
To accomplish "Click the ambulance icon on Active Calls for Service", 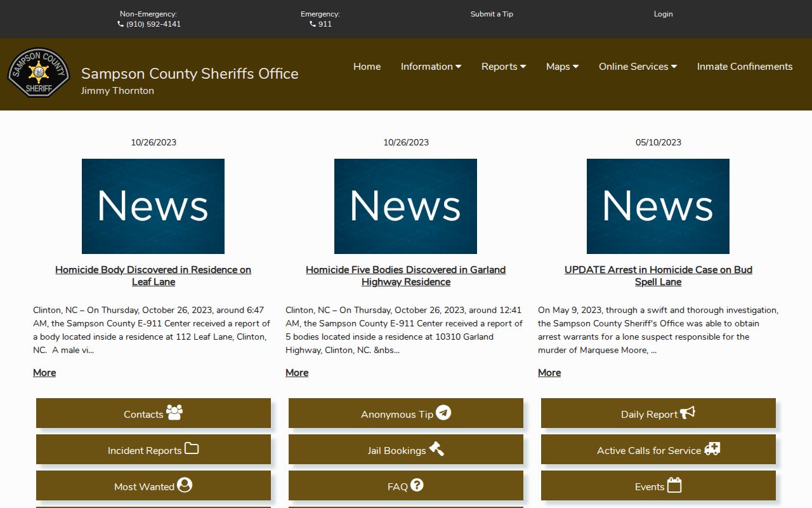I will pyautogui.click(x=712, y=448).
